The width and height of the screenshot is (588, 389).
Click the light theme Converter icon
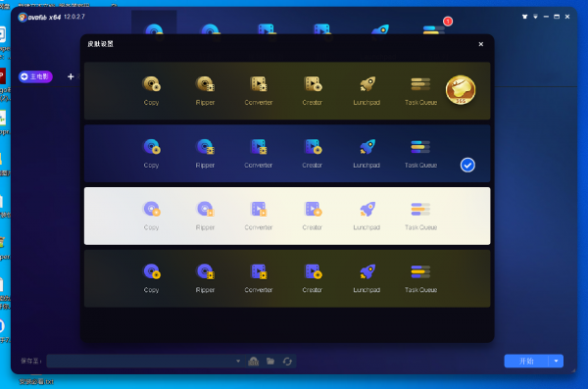click(x=259, y=209)
